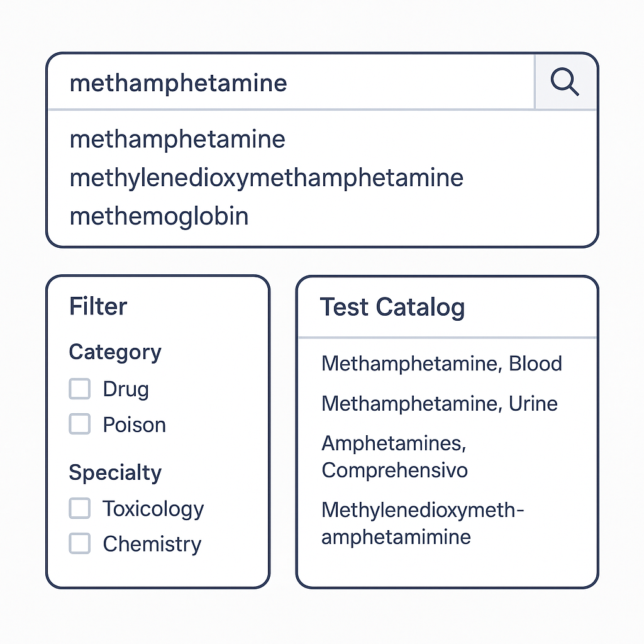
Task: Pick the methemoglobin suggestion
Action: [x=159, y=216]
